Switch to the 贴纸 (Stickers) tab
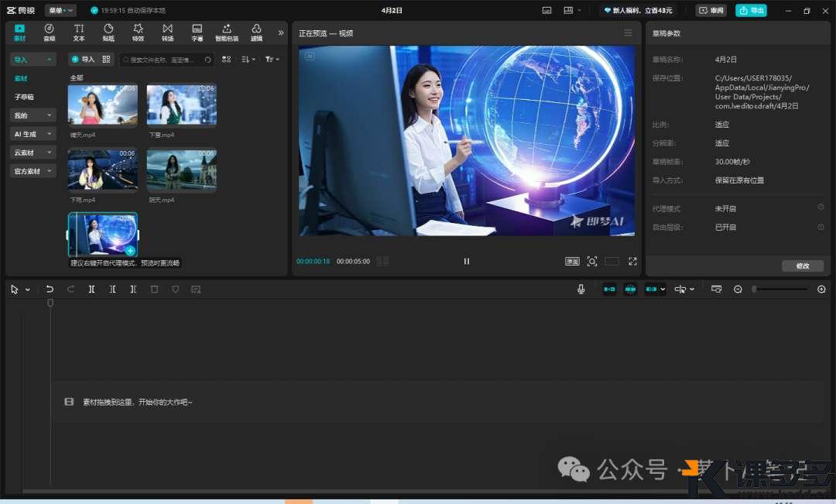The width and height of the screenshot is (836, 504). (x=108, y=33)
